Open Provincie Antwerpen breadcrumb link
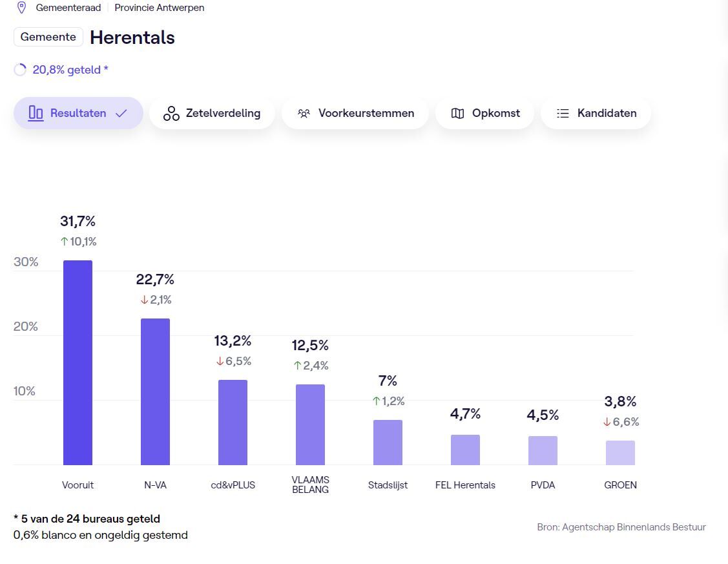728x564 pixels. tap(159, 8)
